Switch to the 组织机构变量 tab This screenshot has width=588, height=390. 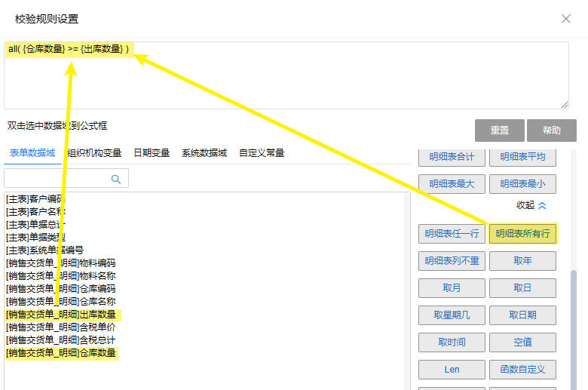(x=94, y=152)
